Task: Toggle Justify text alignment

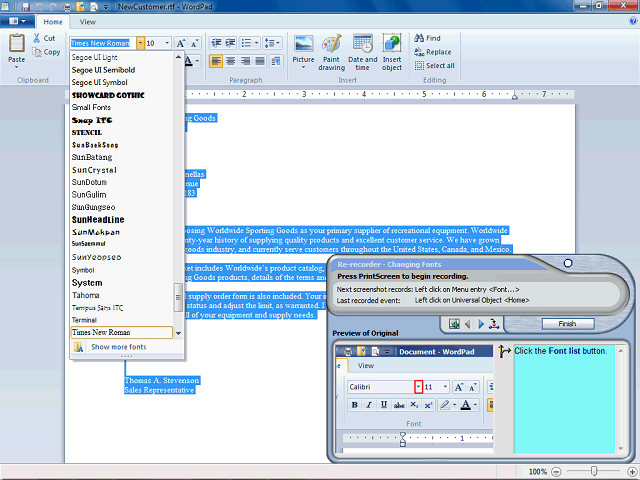Action: tap(260, 61)
